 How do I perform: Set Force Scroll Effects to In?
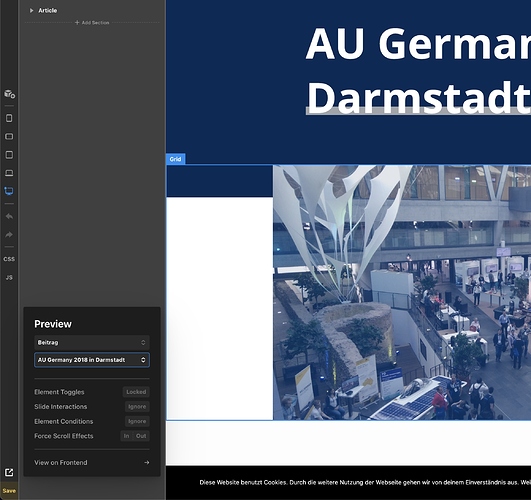126,436
